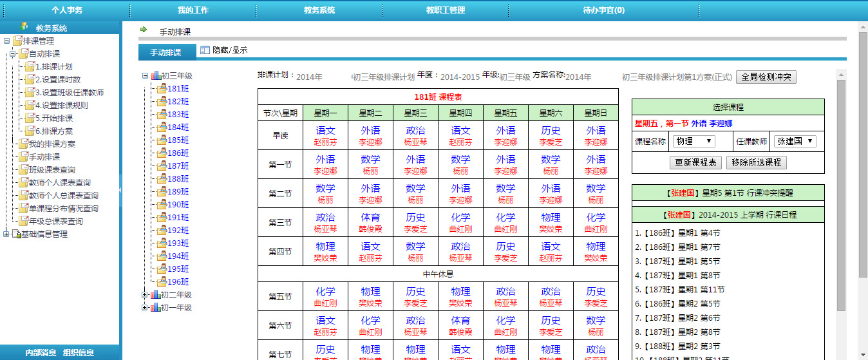Viewport: 868px width, 360px height.
Task: Click the 初一年级 grade icon
Action: click(156, 308)
